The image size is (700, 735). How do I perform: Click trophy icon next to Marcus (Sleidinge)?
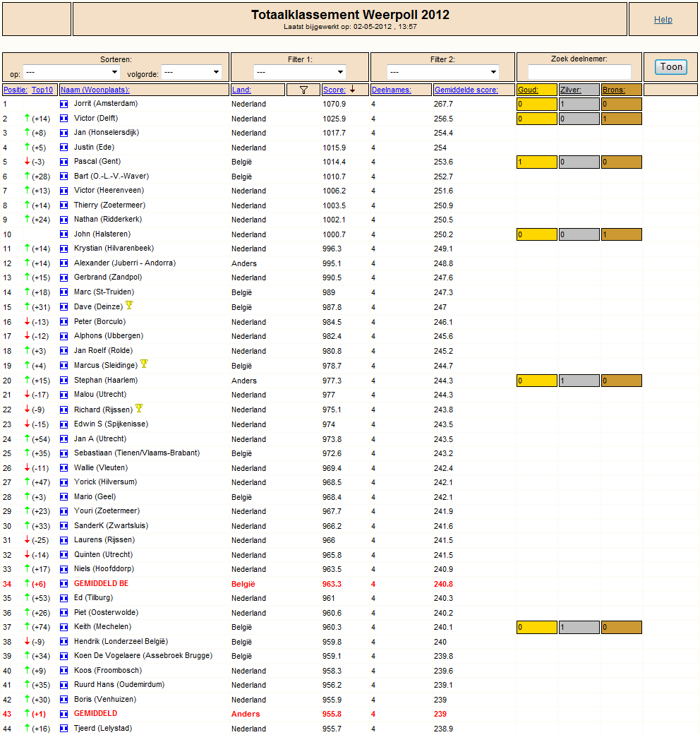tap(144, 364)
